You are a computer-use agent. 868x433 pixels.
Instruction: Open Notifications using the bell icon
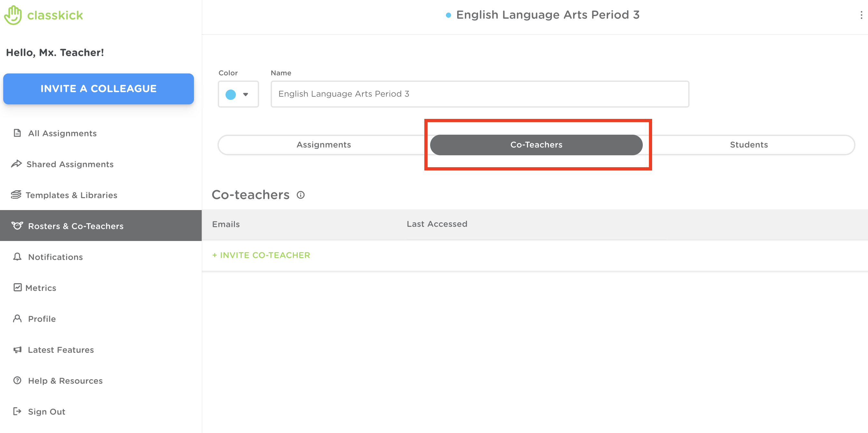point(17,256)
